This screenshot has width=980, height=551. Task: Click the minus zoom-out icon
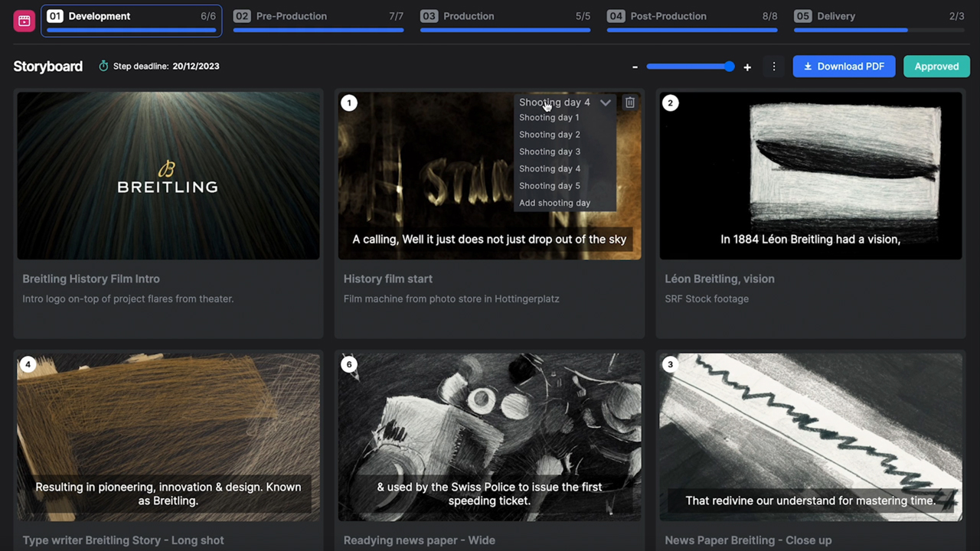(635, 67)
